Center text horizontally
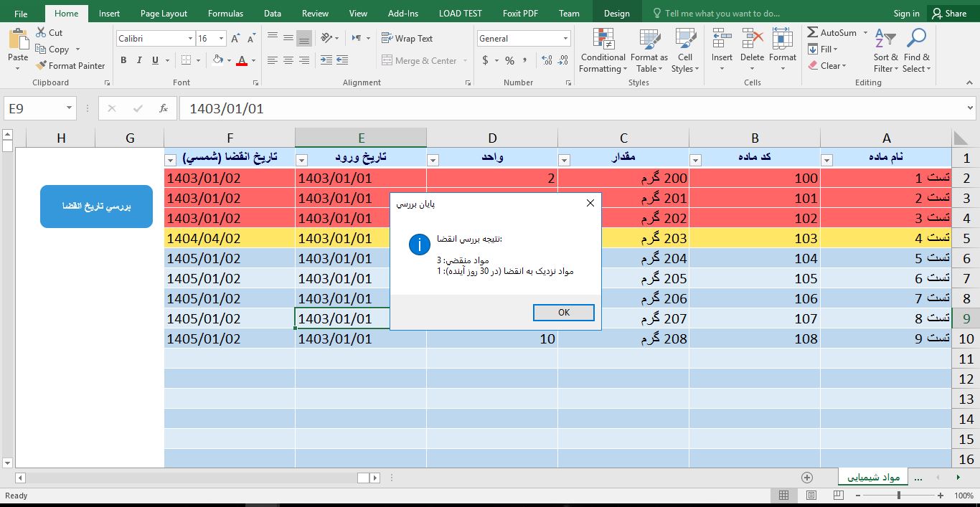980x507 pixels. pos(288,60)
